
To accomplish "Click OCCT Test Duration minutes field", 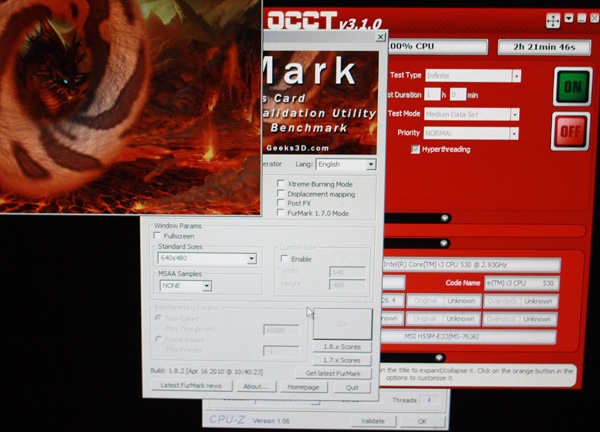I will pos(458,95).
